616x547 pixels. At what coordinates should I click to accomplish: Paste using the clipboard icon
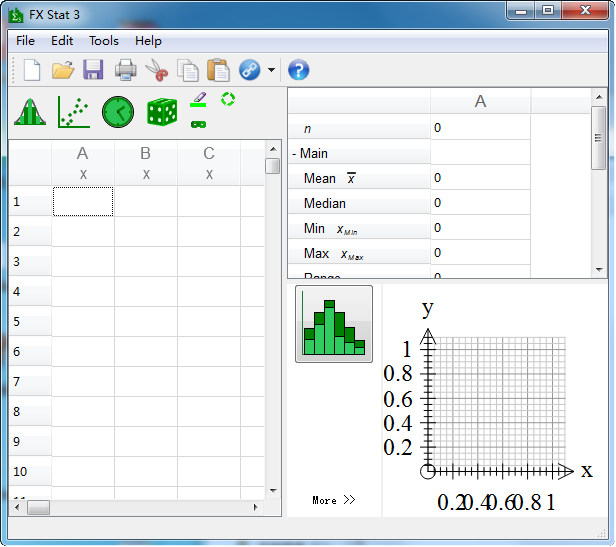[218, 70]
